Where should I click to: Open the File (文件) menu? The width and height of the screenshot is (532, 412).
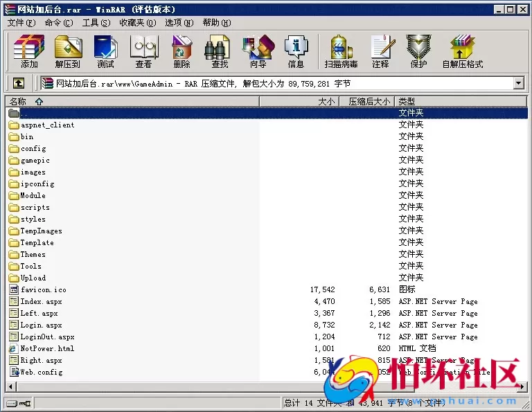21,23
